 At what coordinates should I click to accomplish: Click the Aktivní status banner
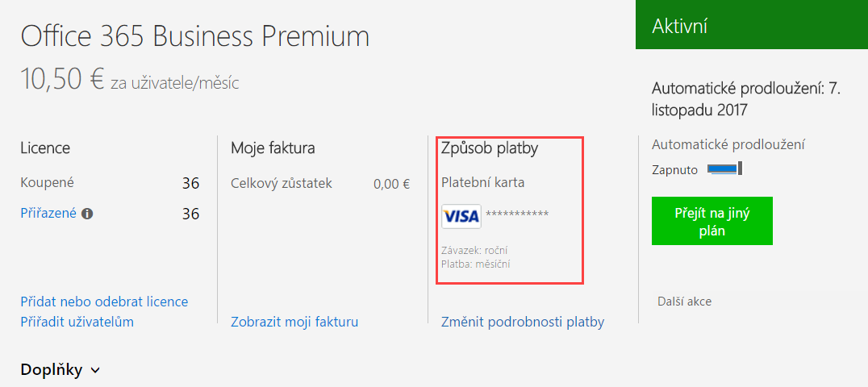(x=752, y=25)
